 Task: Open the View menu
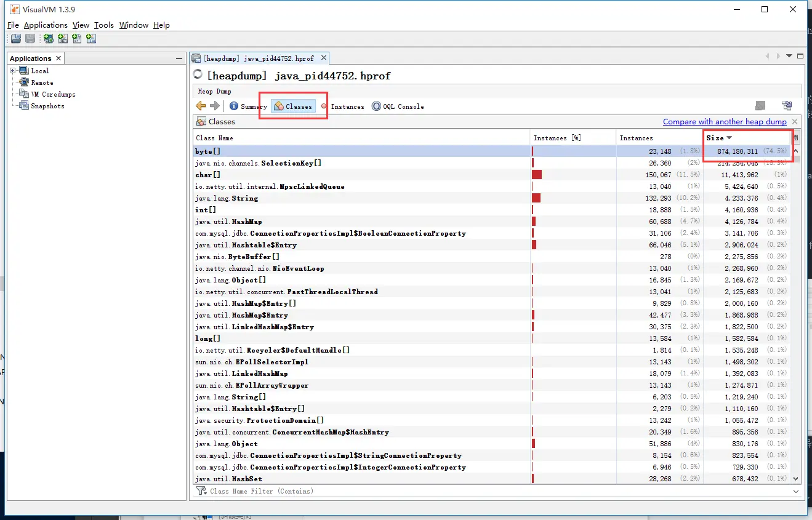tap(81, 25)
